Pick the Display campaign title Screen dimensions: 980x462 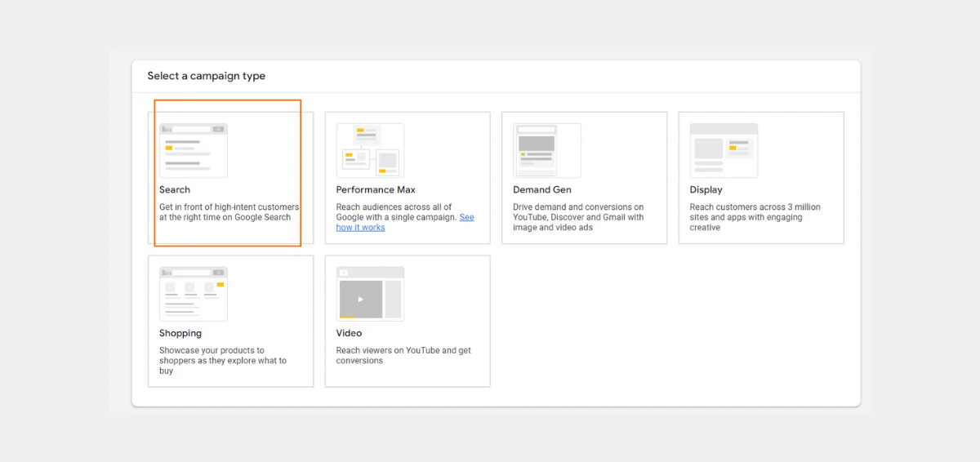706,189
